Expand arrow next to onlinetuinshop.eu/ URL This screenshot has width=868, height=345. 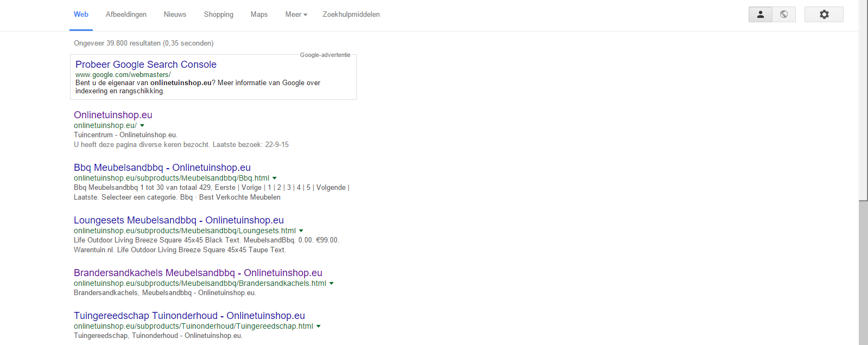click(x=142, y=126)
